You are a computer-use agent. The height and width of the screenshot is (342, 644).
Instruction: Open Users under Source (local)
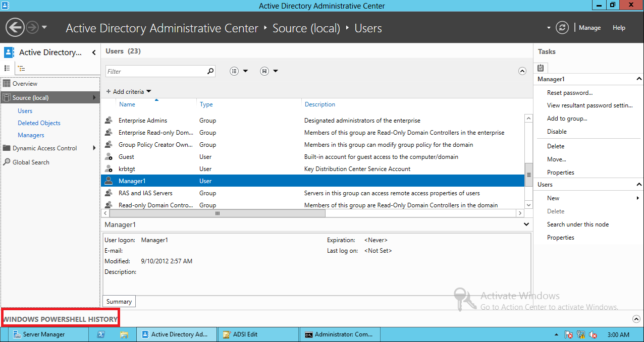25,111
